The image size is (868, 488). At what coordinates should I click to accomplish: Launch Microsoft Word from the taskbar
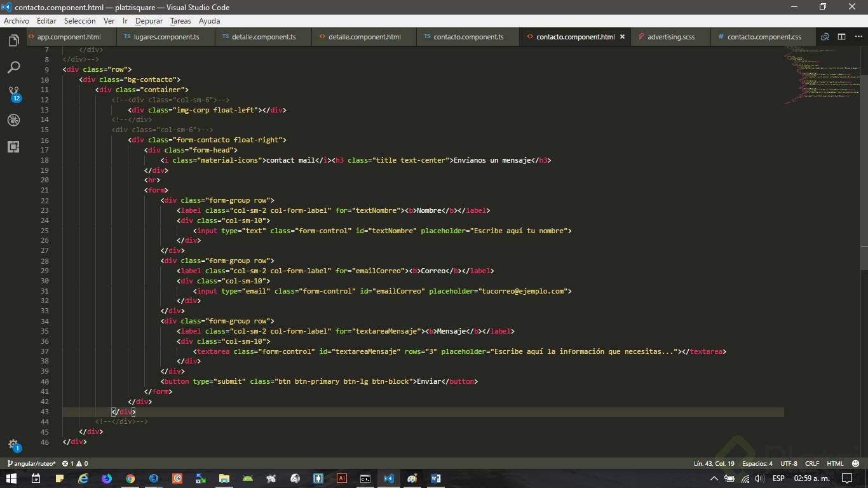coord(435,478)
